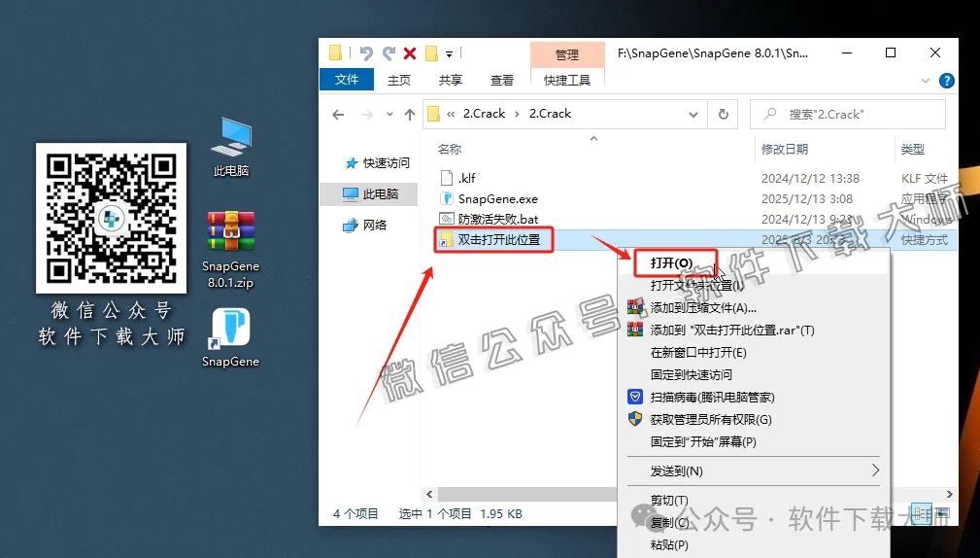Click the 2025/12/13 3:08 date cell
Screen dimensions: 980x558
tap(807, 199)
